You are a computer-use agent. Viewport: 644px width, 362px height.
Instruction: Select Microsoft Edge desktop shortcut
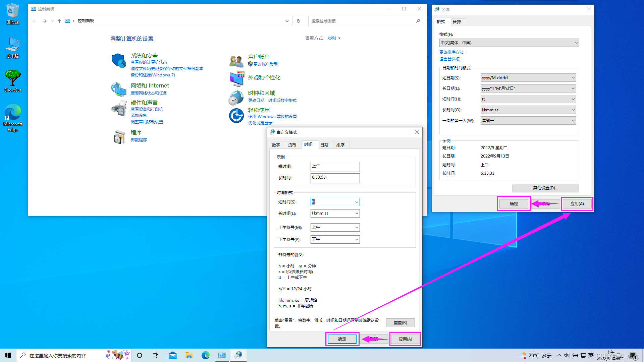click(13, 118)
